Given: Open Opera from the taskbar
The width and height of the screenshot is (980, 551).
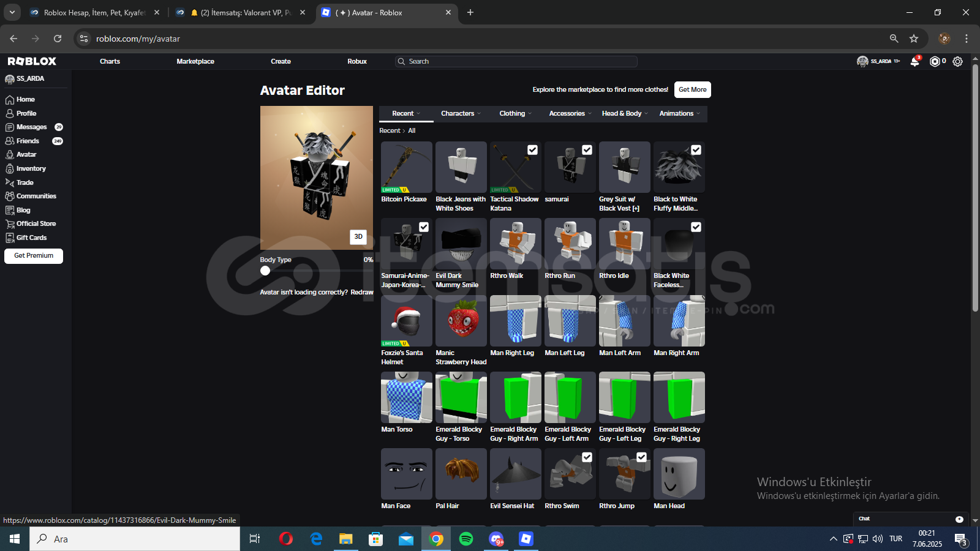Looking at the screenshot, I should point(285,539).
